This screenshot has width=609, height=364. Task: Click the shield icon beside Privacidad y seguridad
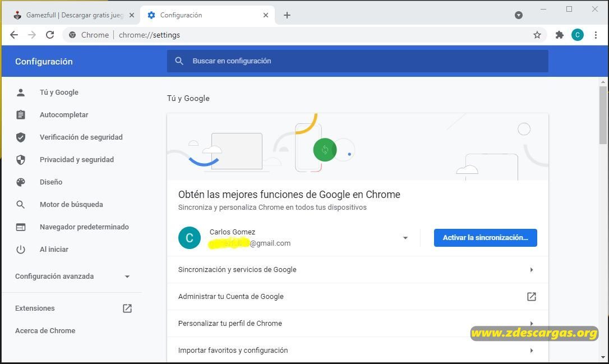(x=21, y=160)
